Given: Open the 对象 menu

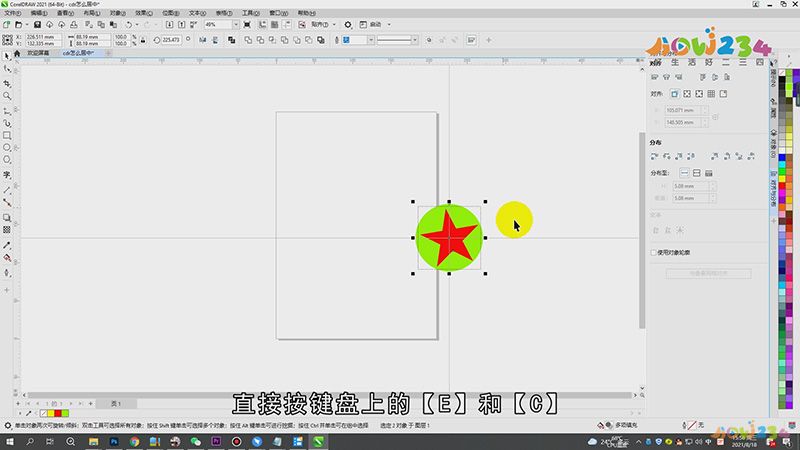Looking at the screenshot, I should click(118, 13).
